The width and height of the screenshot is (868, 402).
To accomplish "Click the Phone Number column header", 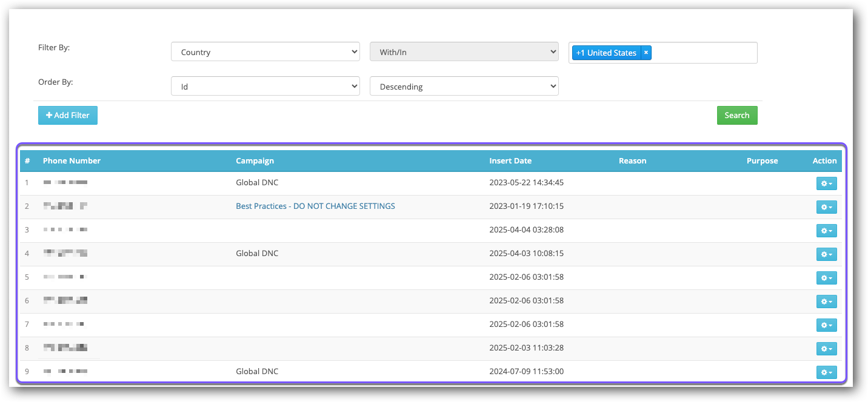I will (x=72, y=160).
